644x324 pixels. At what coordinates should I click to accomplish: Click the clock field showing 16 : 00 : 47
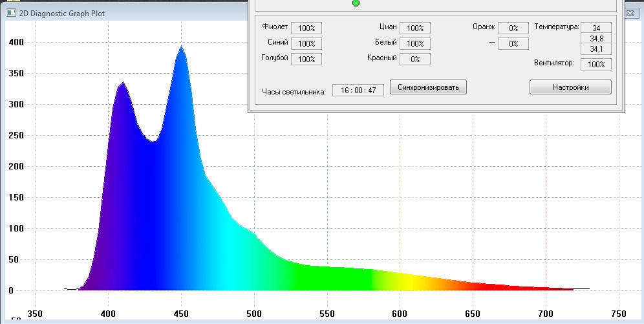358,91
